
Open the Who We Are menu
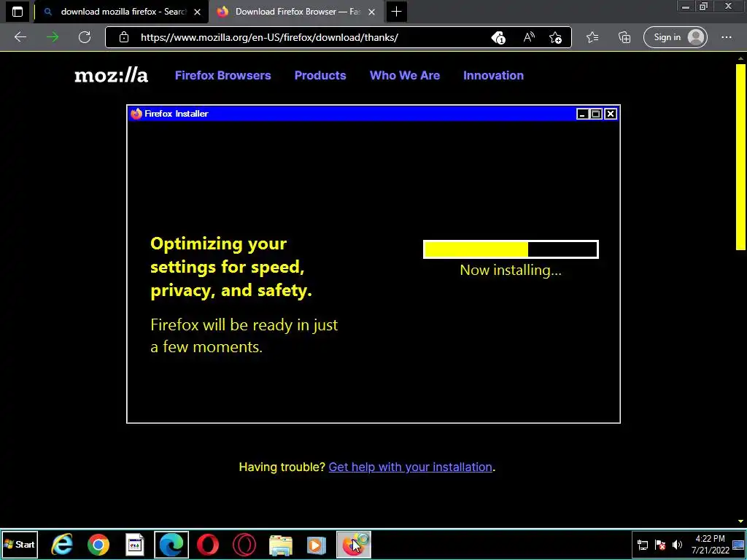coord(405,75)
